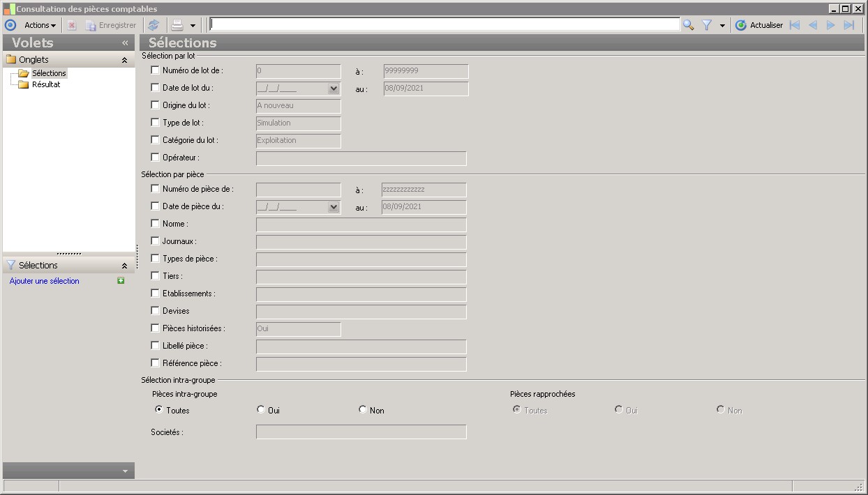The width and height of the screenshot is (868, 495).
Task: Open the arrow next to the printer icon
Action: click(x=193, y=25)
